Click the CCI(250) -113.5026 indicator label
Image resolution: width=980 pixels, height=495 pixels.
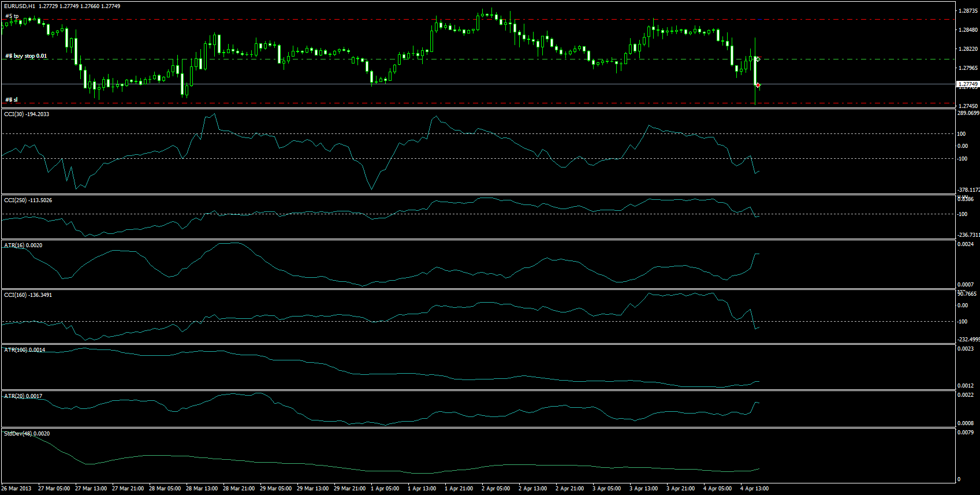(x=28, y=200)
